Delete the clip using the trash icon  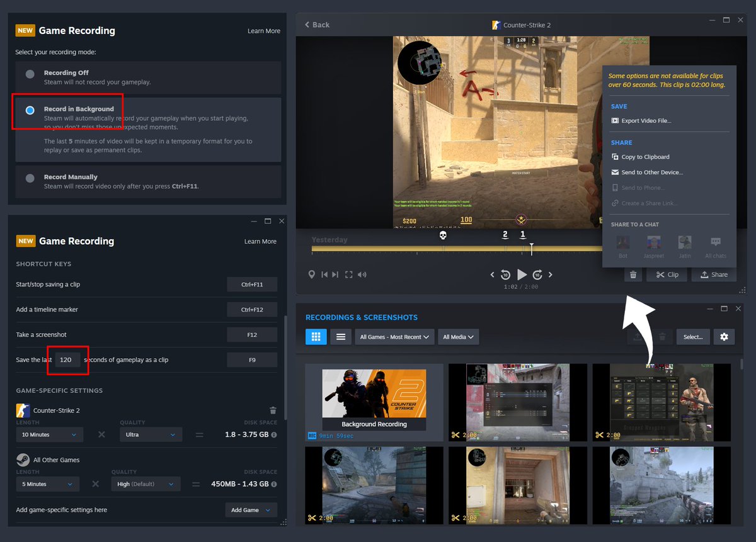tap(633, 274)
